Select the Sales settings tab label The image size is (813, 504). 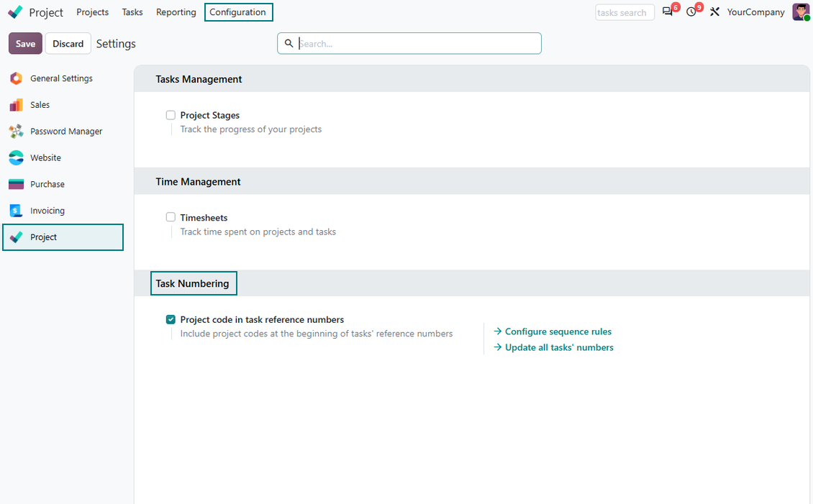40,105
